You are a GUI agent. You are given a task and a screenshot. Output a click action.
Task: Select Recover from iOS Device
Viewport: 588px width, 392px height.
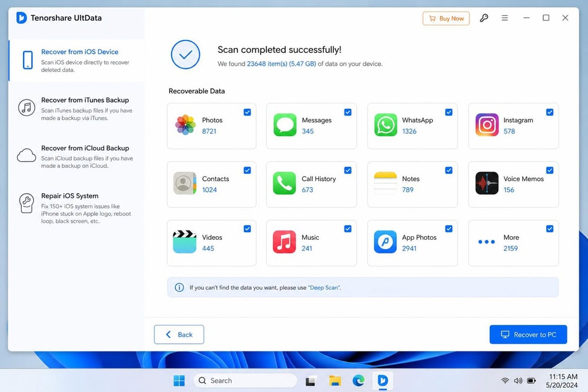76,61
